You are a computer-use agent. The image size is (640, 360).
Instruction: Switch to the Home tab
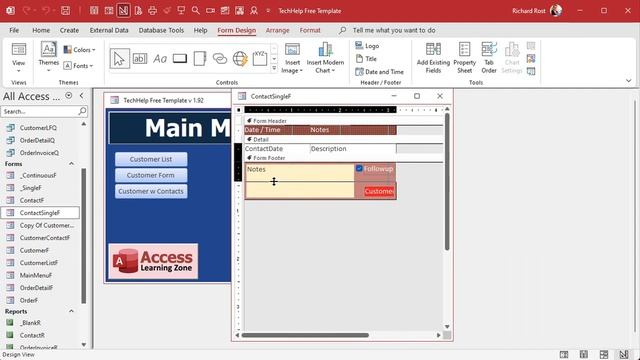click(x=41, y=30)
